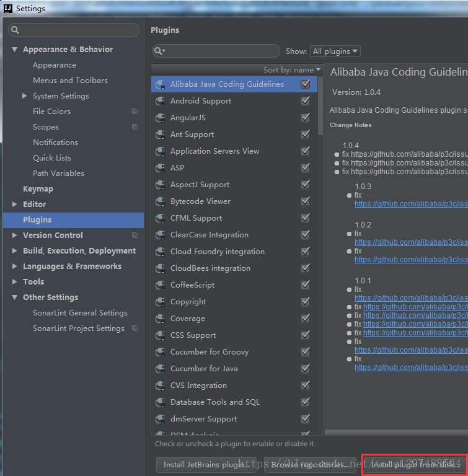This screenshot has height=476, width=468.
Task: Focus the plugins search field
Action: click(x=216, y=51)
